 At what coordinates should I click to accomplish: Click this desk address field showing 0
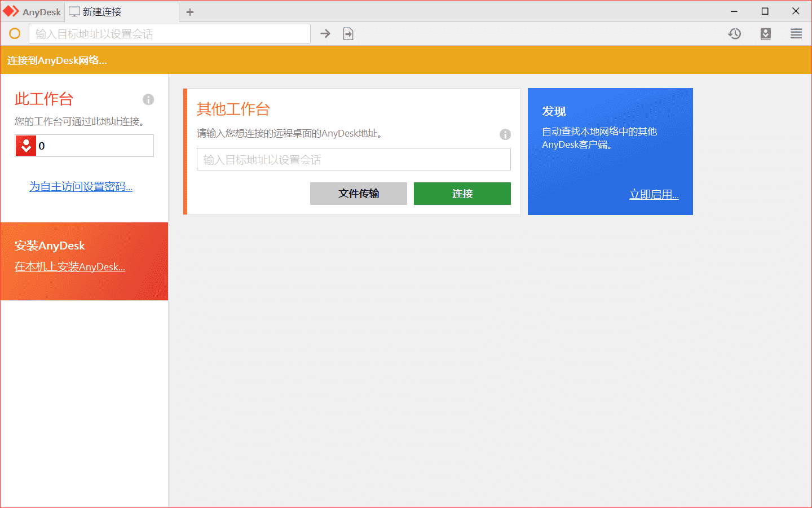coord(85,146)
